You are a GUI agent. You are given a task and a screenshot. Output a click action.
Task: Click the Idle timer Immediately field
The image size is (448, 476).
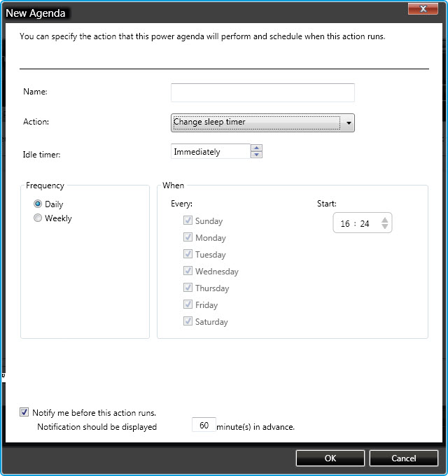tap(211, 151)
